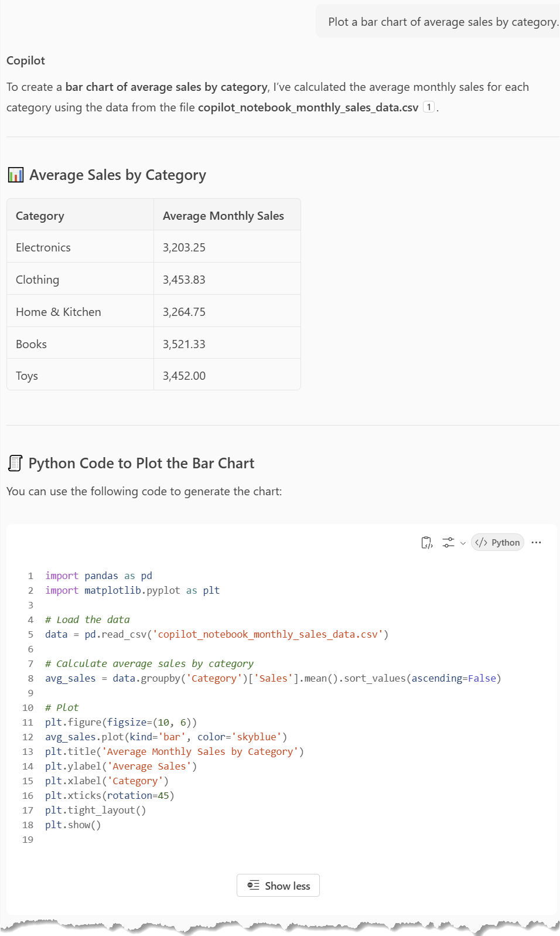Click the scroll icon beside Python Code heading
560x936 pixels.
(15, 464)
